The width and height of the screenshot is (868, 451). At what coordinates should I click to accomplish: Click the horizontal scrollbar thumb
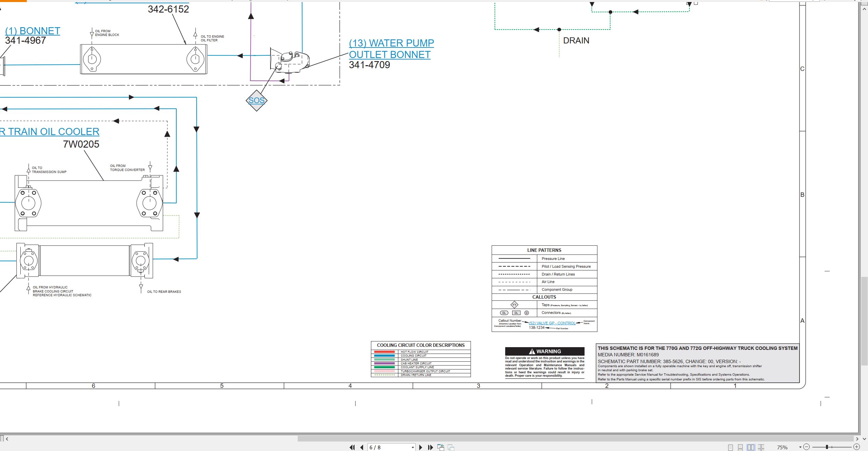click(x=575, y=439)
